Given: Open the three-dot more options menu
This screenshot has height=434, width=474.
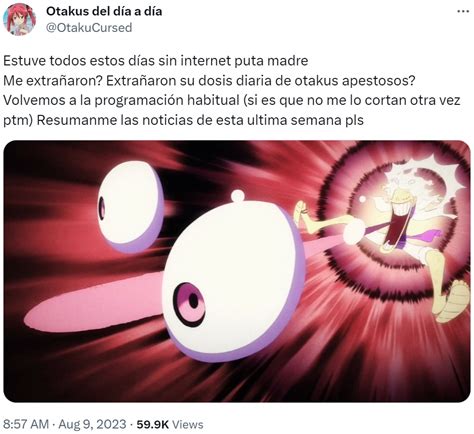Looking at the screenshot, I should (463, 11).
